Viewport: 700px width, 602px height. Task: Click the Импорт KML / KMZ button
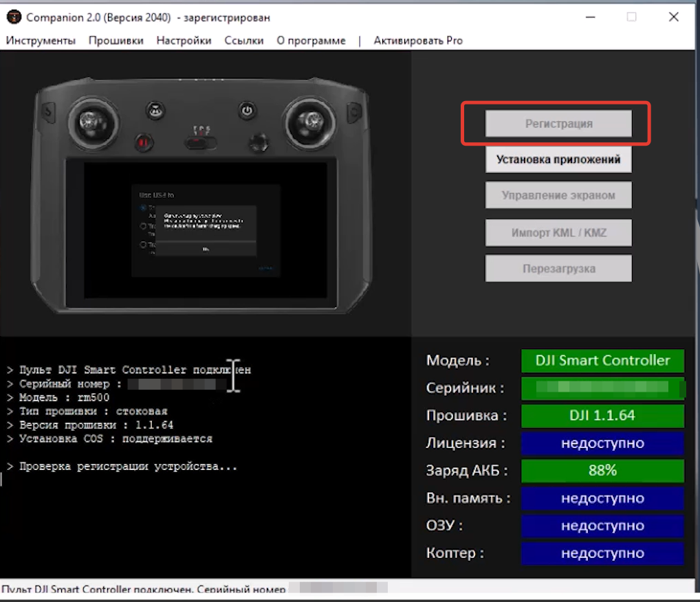click(558, 232)
